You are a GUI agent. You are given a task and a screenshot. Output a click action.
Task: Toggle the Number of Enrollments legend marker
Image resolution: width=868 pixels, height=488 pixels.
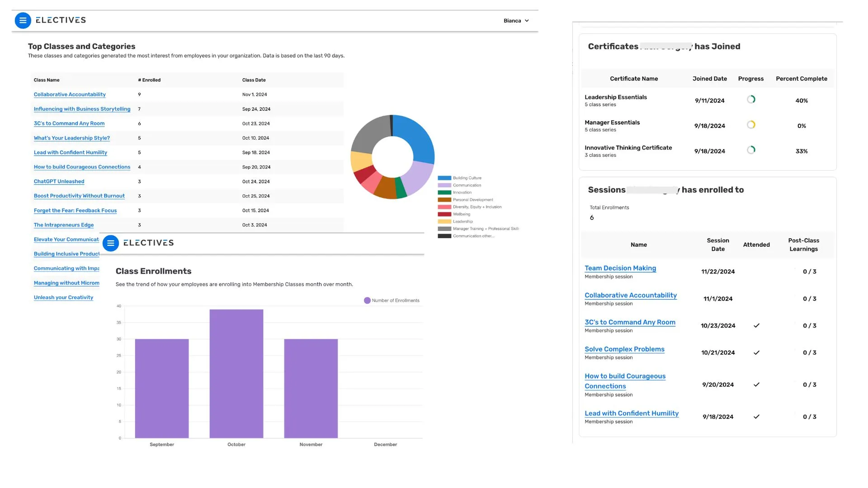(367, 300)
